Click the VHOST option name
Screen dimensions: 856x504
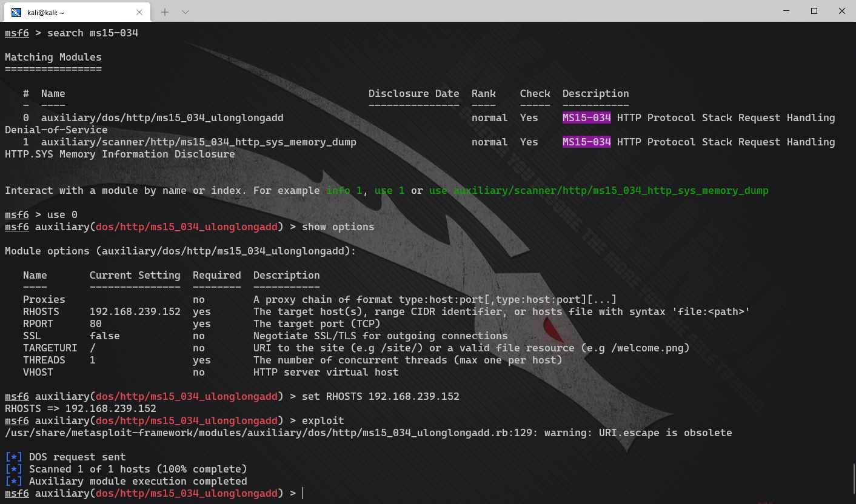coord(38,372)
